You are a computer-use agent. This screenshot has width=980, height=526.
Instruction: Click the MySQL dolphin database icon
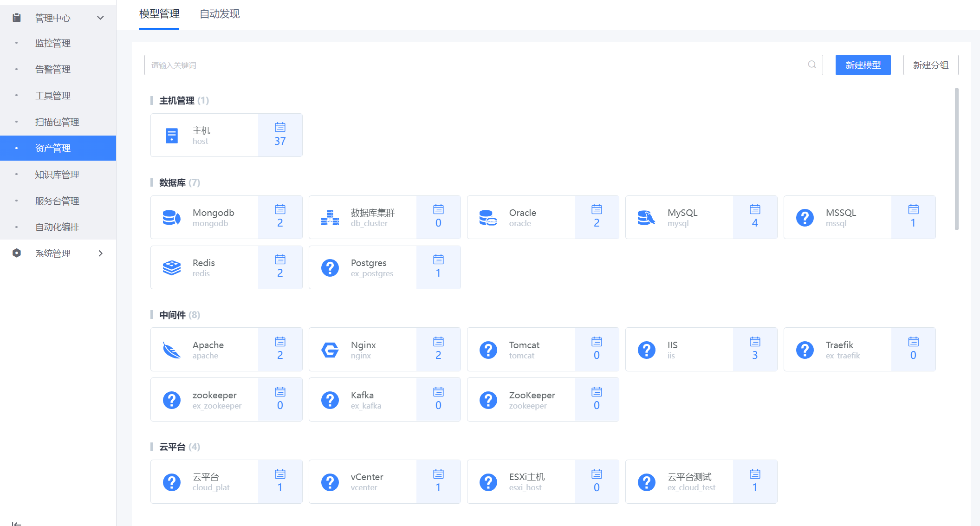coord(646,217)
